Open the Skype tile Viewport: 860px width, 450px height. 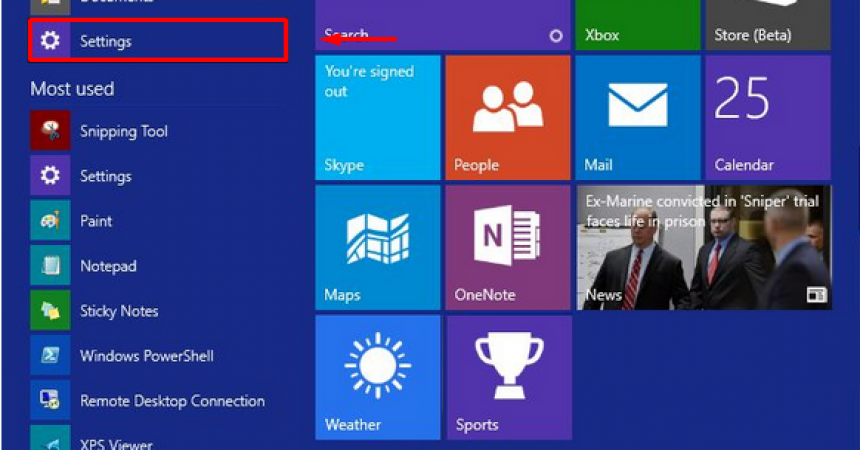tap(378, 117)
